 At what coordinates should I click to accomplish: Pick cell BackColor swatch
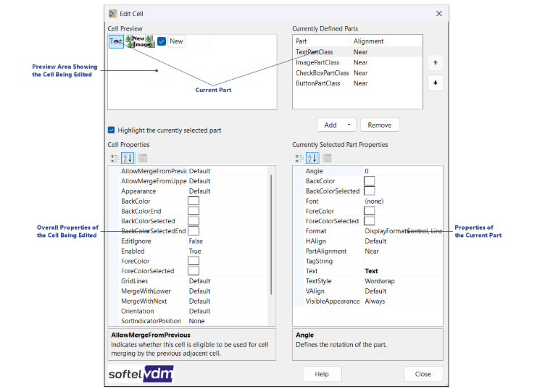(194, 201)
